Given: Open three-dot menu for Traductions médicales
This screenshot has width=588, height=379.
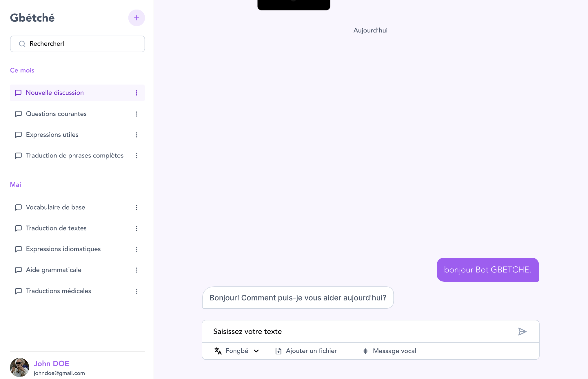Looking at the screenshot, I should click(x=136, y=291).
